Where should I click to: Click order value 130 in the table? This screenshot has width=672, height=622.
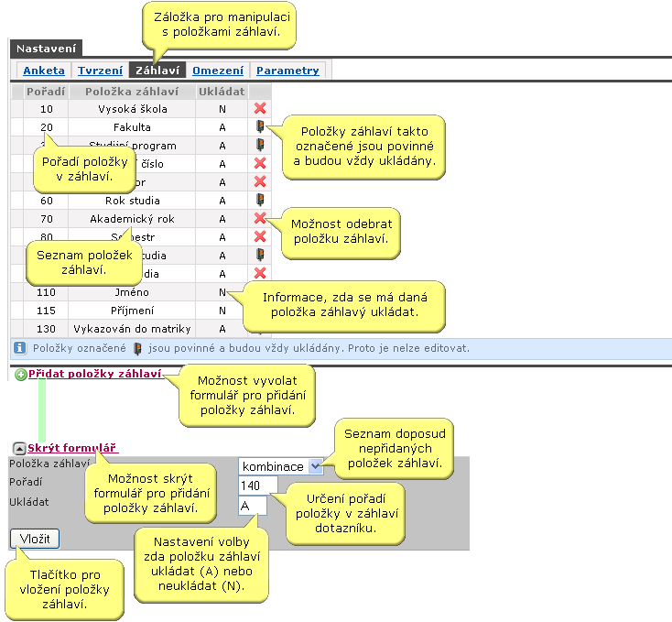pos(46,329)
